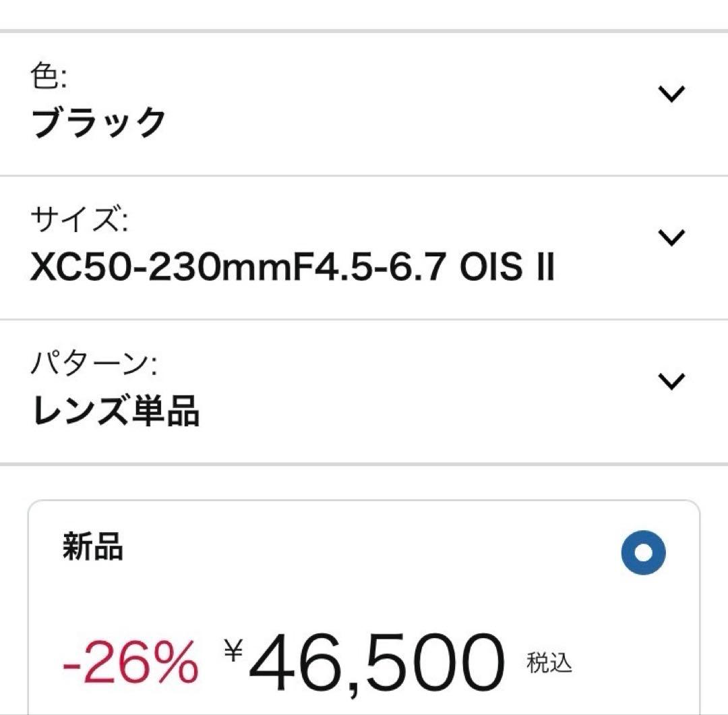This screenshot has width=728, height=715.
Task: Tap the XC50-230mmF4.5-6.7 OIS II size text
Action: tap(293, 268)
